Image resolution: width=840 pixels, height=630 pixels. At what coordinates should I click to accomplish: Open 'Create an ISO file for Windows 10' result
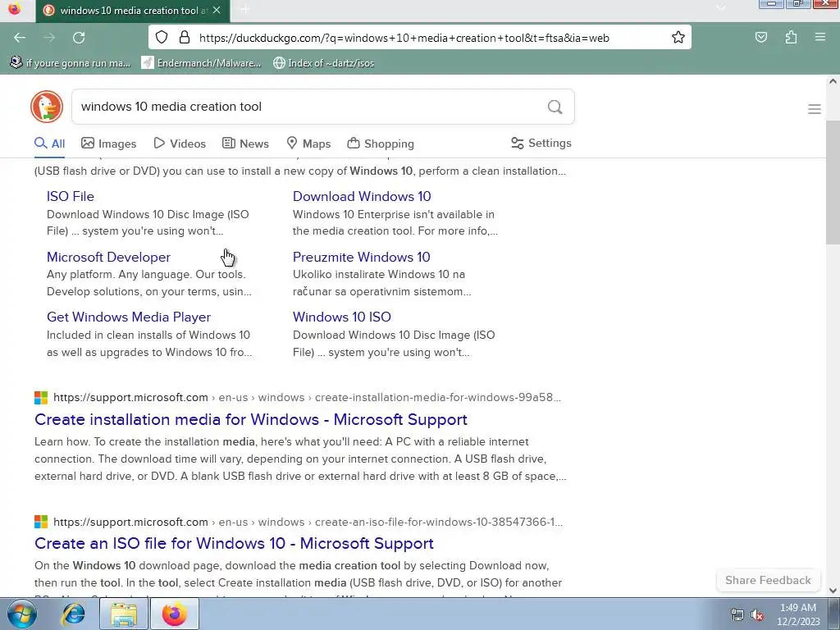pos(234,543)
